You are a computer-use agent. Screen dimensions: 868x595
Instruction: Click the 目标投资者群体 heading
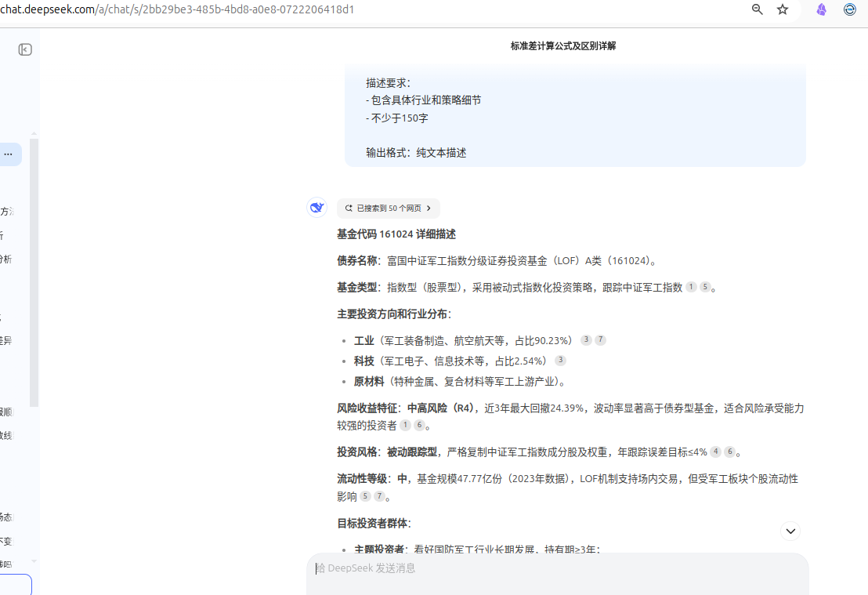point(374,524)
